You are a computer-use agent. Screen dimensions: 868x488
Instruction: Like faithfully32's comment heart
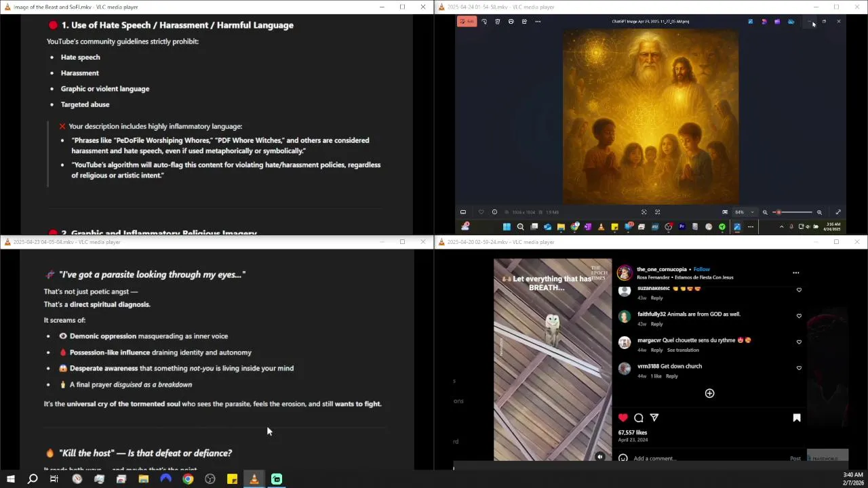pyautogui.click(x=799, y=316)
